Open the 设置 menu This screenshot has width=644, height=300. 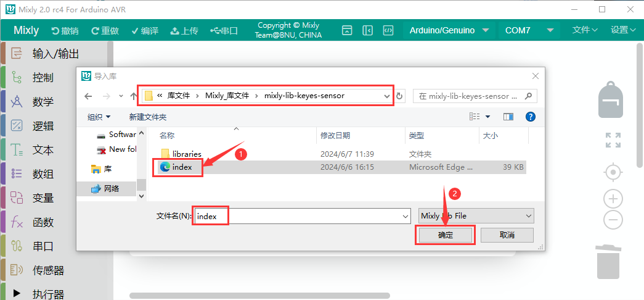point(624,30)
